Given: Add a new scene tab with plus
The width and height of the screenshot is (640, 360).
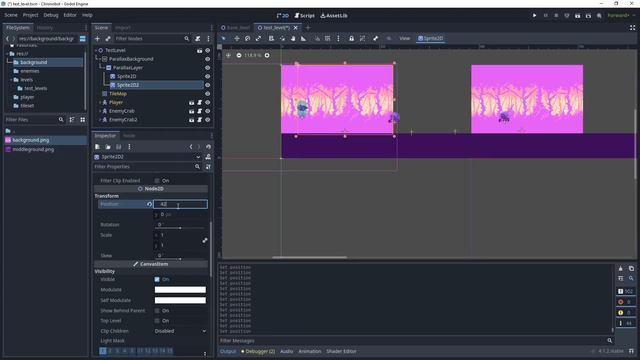Looking at the screenshot, I should [x=308, y=28].
